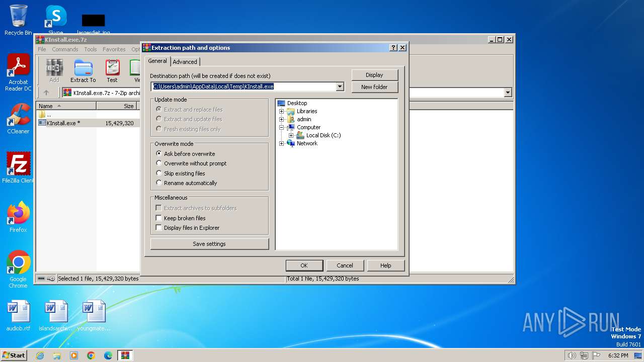Click the Extract To toolbar icon
Viewport: 644px width, 362px height.
[83, 70]
